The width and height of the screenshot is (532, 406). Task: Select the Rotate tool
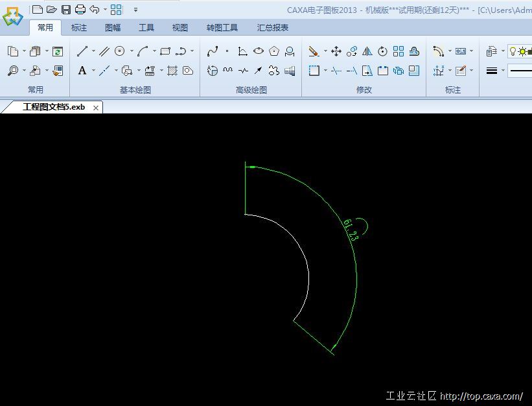point(383,51)
